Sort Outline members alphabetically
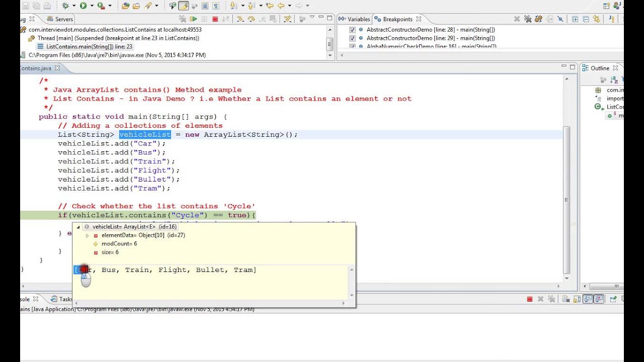 pos(614,80)
